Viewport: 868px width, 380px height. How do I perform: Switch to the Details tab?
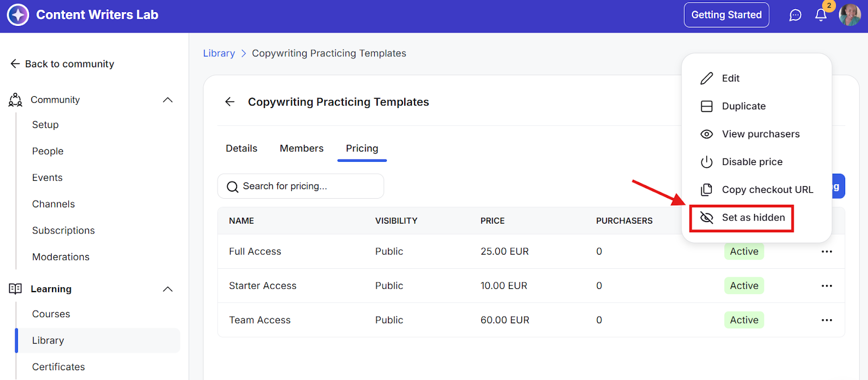point(241,149)
